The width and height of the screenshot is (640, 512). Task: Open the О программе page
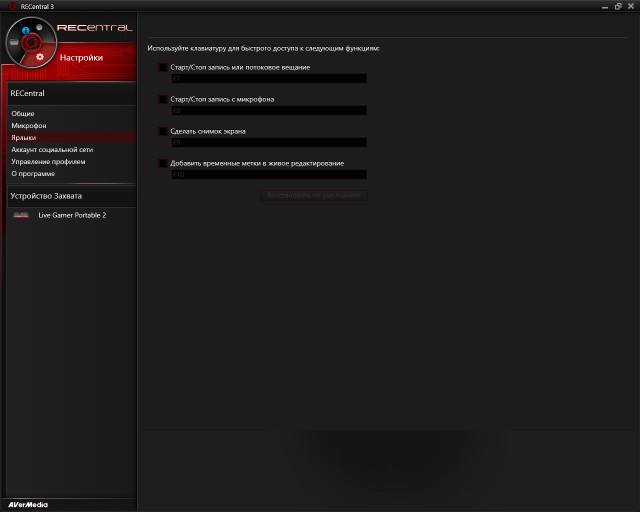coord(33,173)
